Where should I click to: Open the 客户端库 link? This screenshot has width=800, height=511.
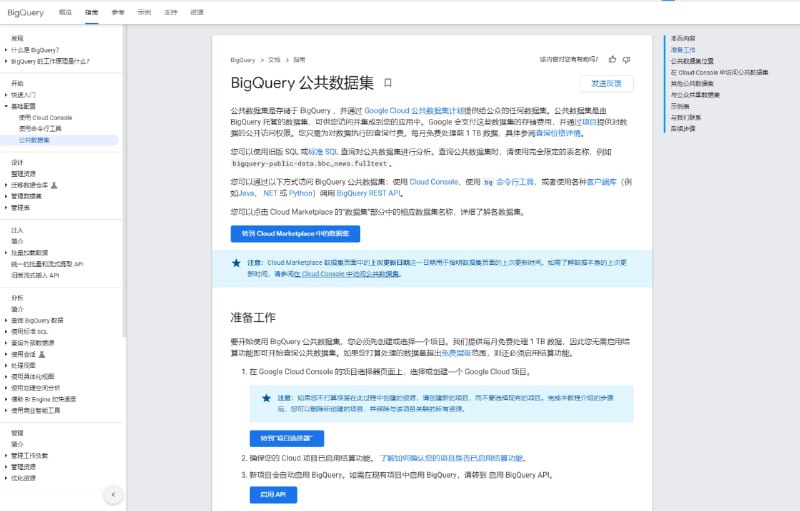(602, 182)
